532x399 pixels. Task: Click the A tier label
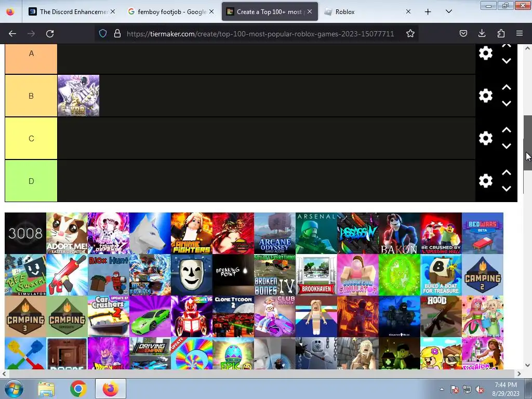click(31, 58)
